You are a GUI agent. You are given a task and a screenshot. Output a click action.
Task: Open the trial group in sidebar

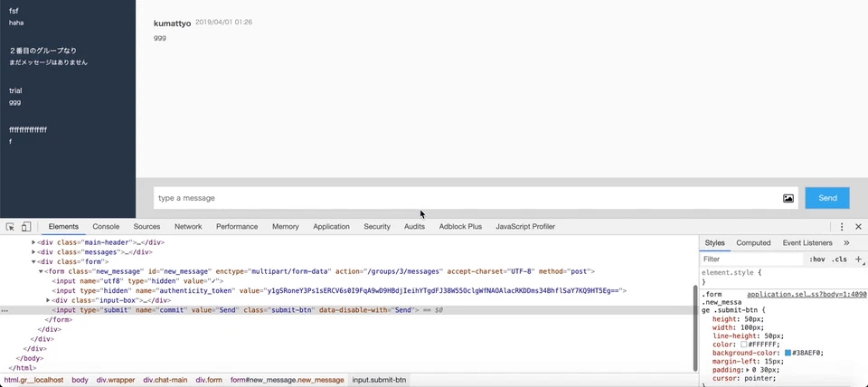(15, 90)
